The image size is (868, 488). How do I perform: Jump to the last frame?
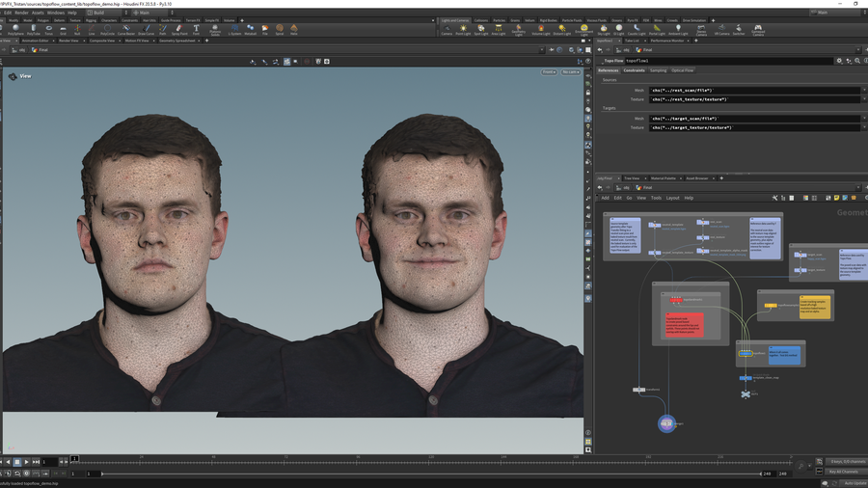tap(36, 462)
